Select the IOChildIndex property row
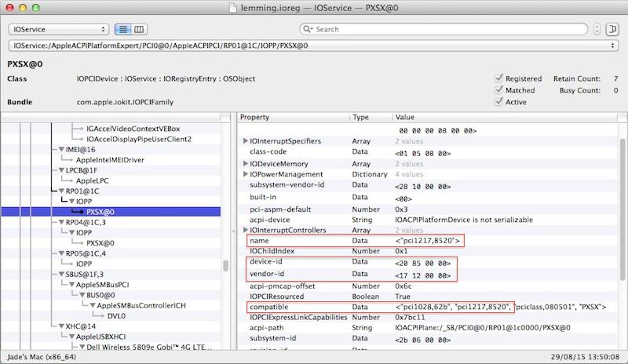This screenshot has height=364, width=628. coord(427,251)
